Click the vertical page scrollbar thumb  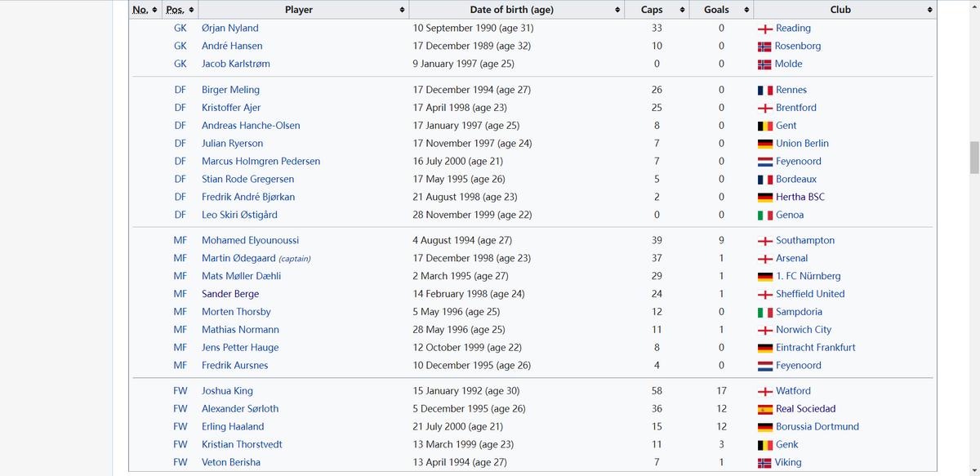coord(973,158)
